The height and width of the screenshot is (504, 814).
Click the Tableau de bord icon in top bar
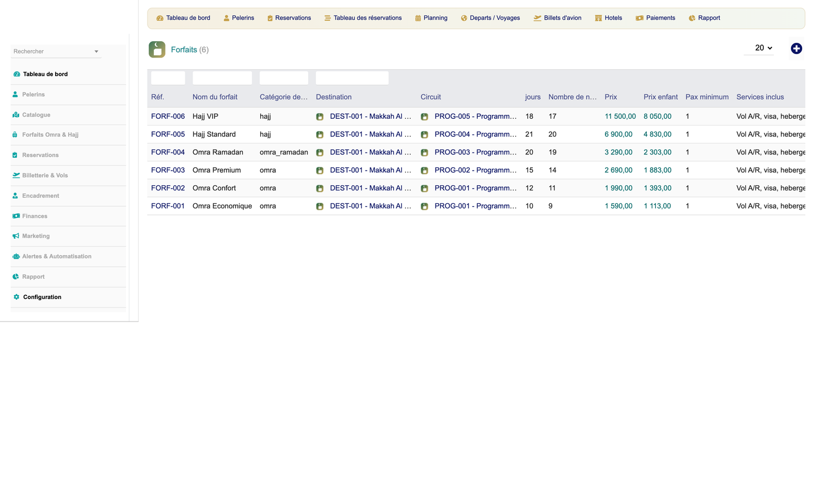(x=160, y=18)
